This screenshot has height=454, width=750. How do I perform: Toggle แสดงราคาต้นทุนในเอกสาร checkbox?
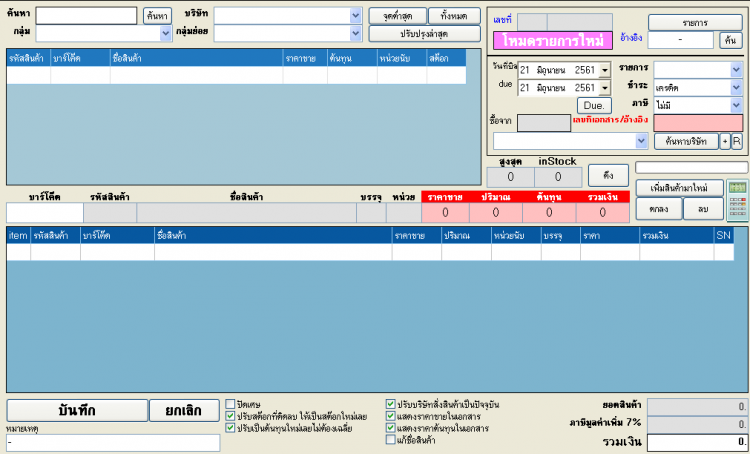(390, 428)
